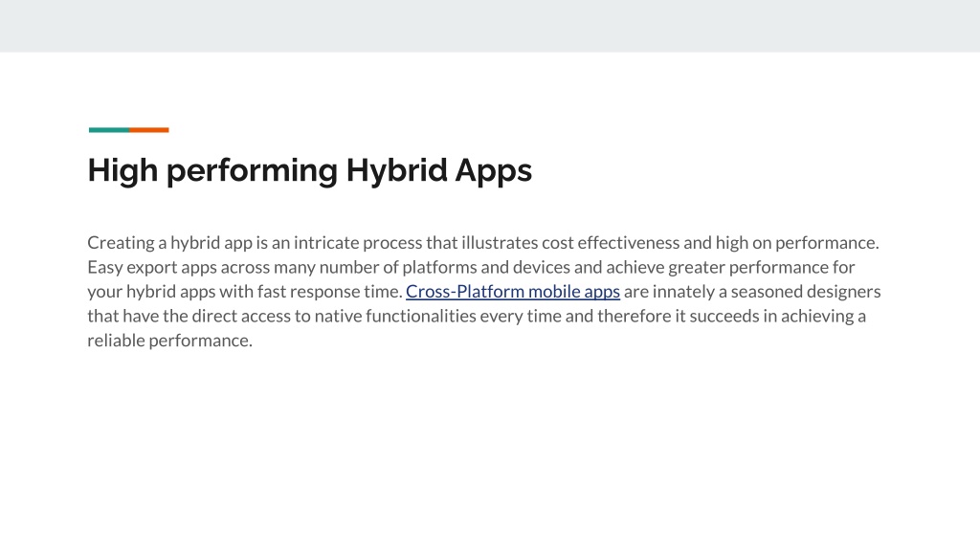The width and height of the screenshot is (980, 551).
Task: Click the word "Hybrid" in the heading
Action: pyautogui.click(x=396, y=170)
